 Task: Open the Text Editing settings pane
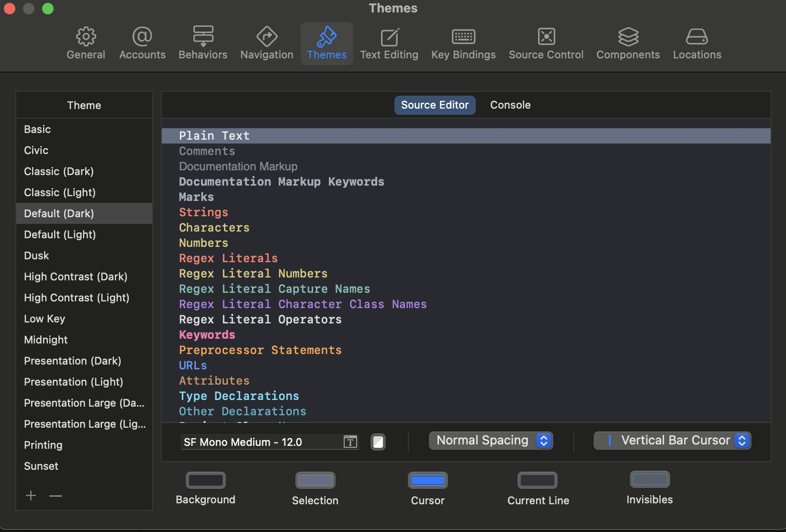click(389, 44)
